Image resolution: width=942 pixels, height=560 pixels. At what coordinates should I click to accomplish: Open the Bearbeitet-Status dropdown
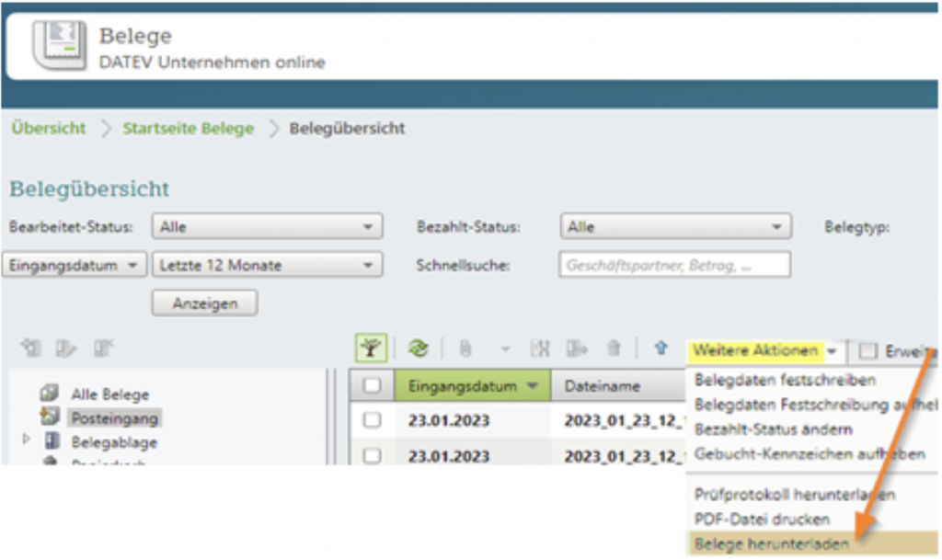pyautogui.click(x=267, y=226)
